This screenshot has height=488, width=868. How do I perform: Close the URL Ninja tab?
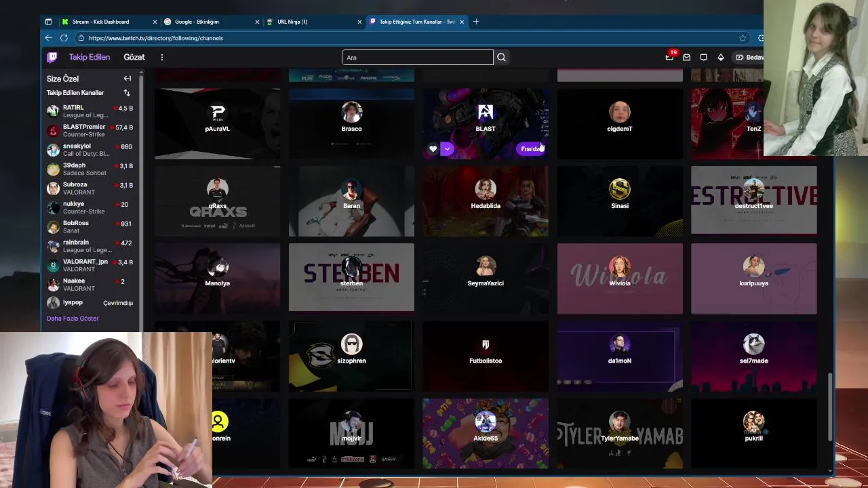pos(359,22)
